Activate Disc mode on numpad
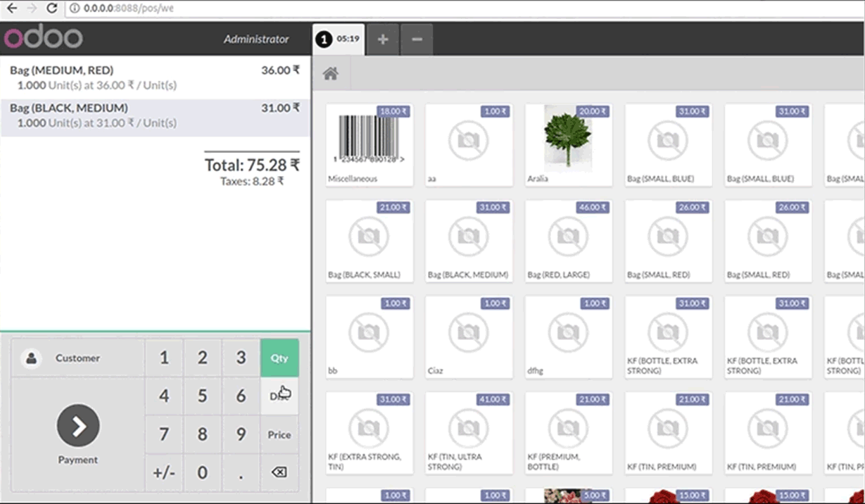Screen dimensions: 865x504 click(x=279, y=396)
